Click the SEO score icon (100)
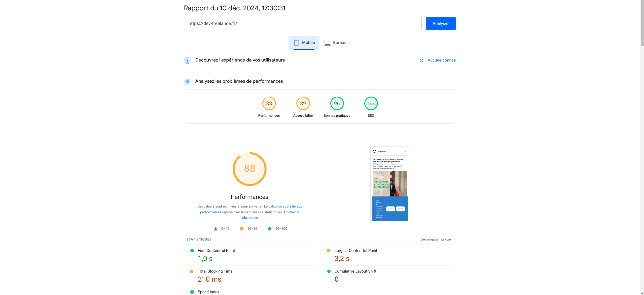Screen dimensions: 644x295 pyautogui.click(x=370, y=103)
